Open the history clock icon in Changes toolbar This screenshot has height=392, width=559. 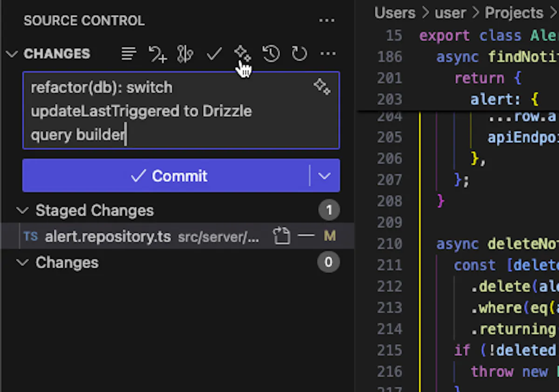click(271, 54)
